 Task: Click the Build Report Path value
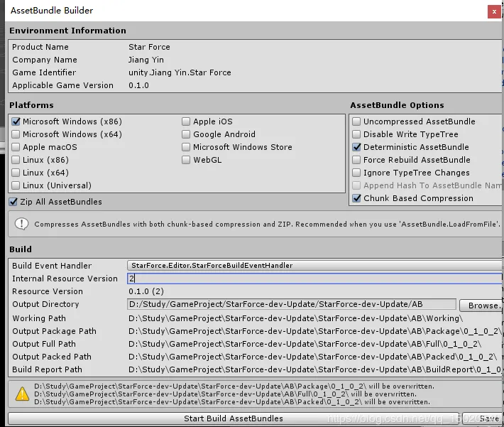click(314, 369)
